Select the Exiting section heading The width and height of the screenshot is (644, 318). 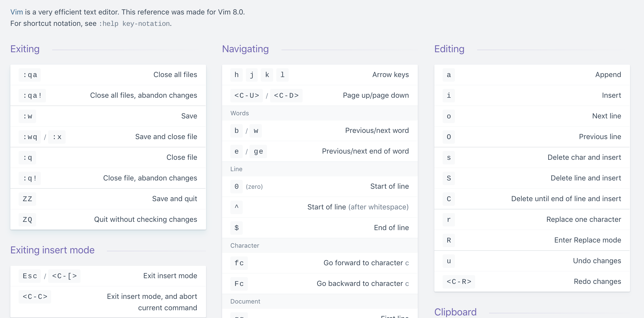coord(25,49)
